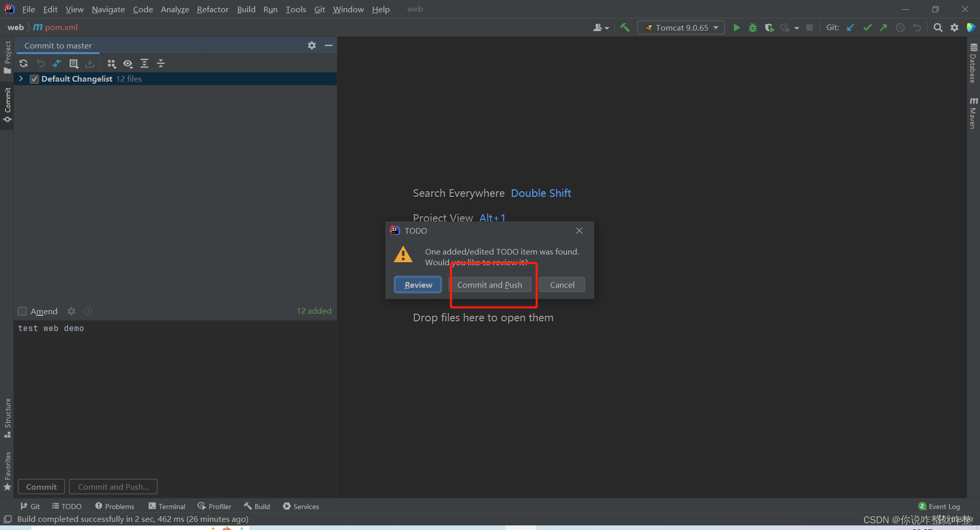Push with green Git arrow icon
Viewport: 980px width, 530px height.
tap(884, 28)
